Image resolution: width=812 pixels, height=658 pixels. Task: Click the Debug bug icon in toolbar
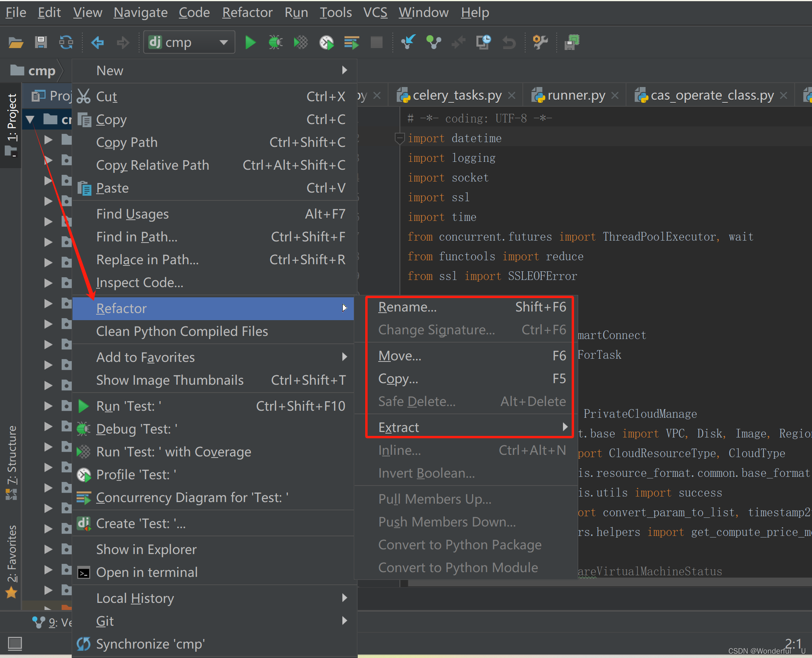point(275,43)
